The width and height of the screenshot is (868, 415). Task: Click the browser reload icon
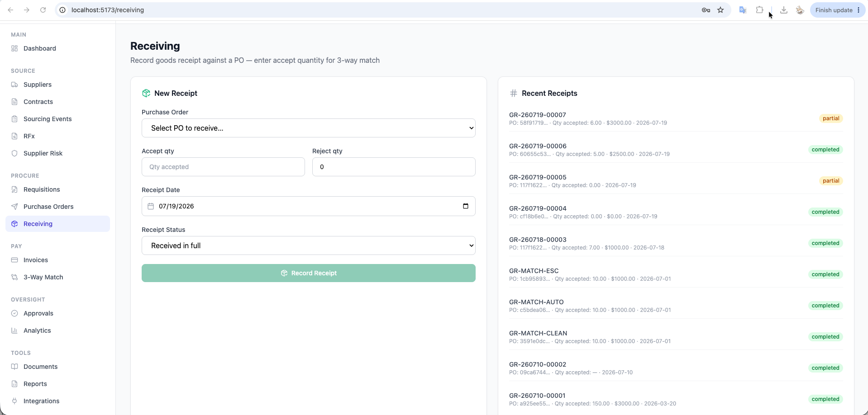(x=43, y=10)
